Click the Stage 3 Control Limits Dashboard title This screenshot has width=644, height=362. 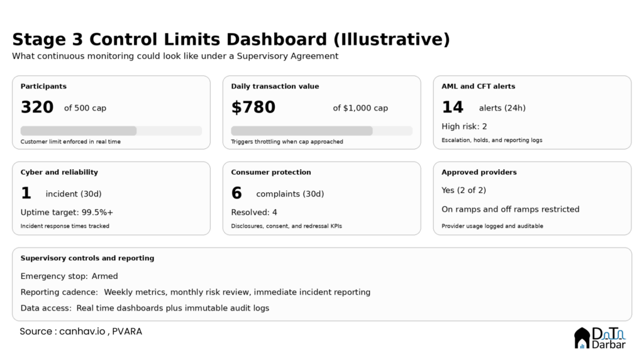point(231,39)
